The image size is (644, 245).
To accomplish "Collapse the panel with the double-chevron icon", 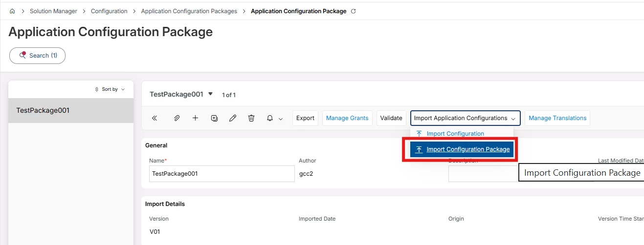I will tap(155, 118).
